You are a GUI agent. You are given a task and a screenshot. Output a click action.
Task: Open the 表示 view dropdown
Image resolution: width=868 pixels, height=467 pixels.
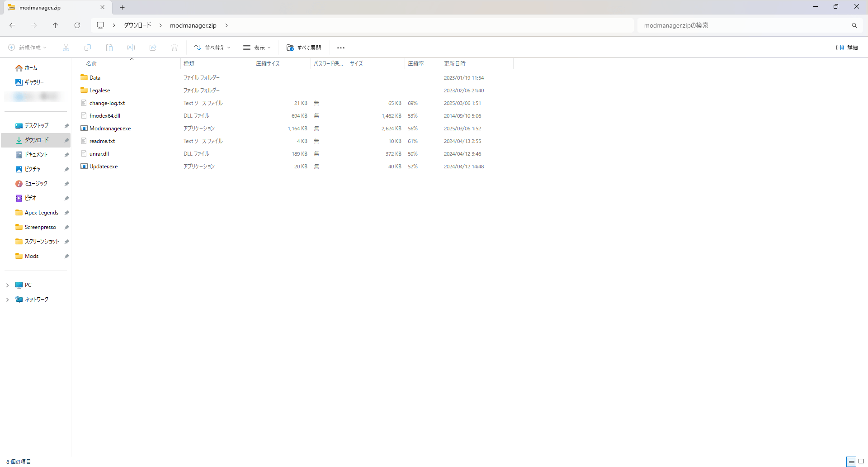point(257,48)
